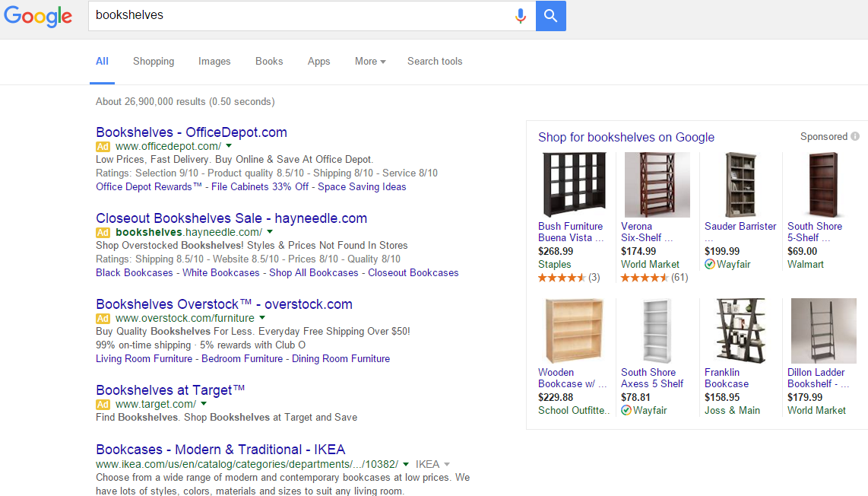Click Sauder Barrister bookcase image

point(740,185)
